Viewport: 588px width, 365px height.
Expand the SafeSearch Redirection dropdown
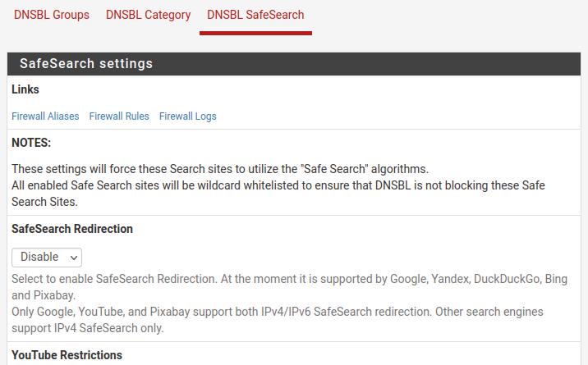click(47, 258)
